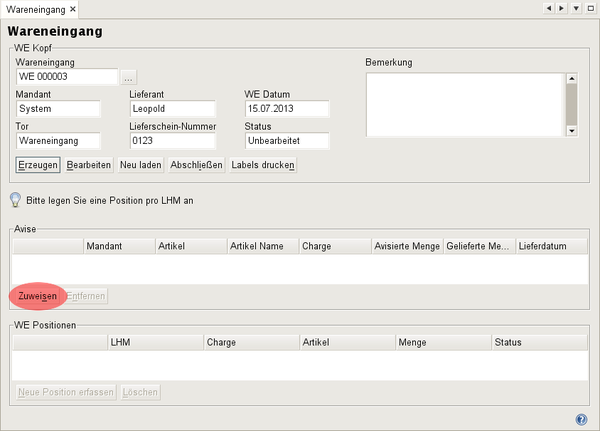Close the Wareneingang tab
The image size is (600, 431).
[x=73, y=9]
